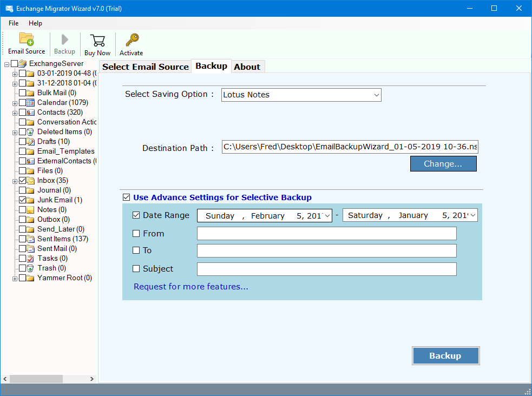Click the ExternalContacts card icon
This screenshot has height=396, width=532.
click(30, 161)
